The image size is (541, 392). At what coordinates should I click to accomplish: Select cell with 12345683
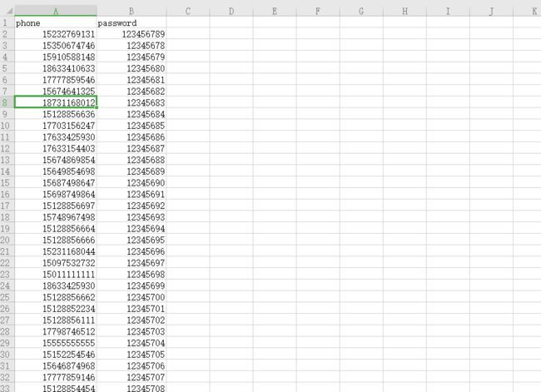[x=132, y=102]
